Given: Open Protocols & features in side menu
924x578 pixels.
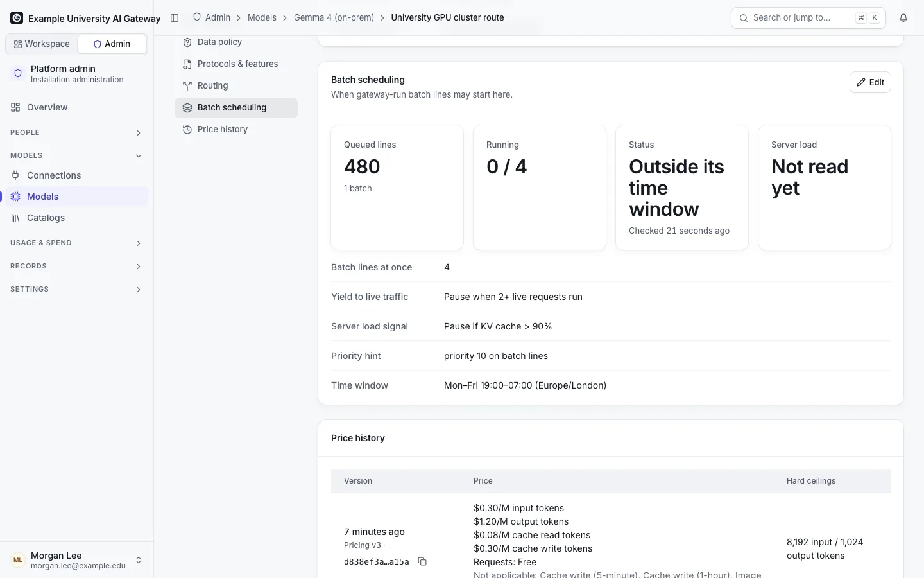Looking at the screenshot, I should click(x=236, y=64).
